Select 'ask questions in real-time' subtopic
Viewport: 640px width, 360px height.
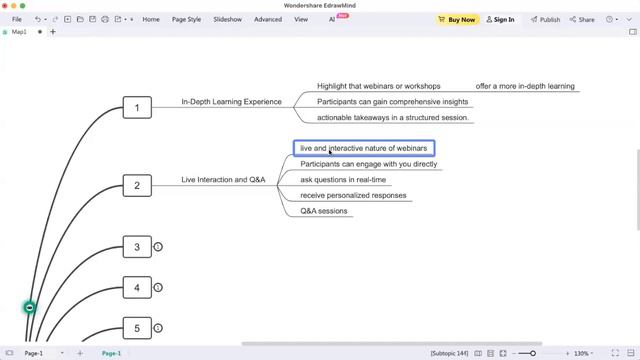(x=343, y=180)
